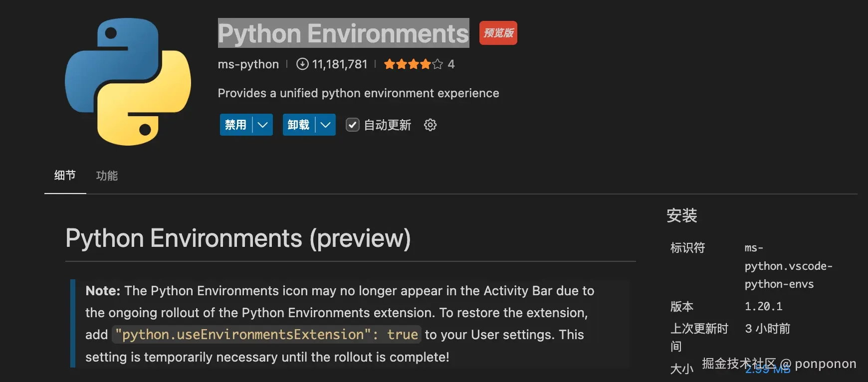Click the 2.99 MB size link
Image resolution: width=868 pixels, height=382 pixels.
[768, 370]
